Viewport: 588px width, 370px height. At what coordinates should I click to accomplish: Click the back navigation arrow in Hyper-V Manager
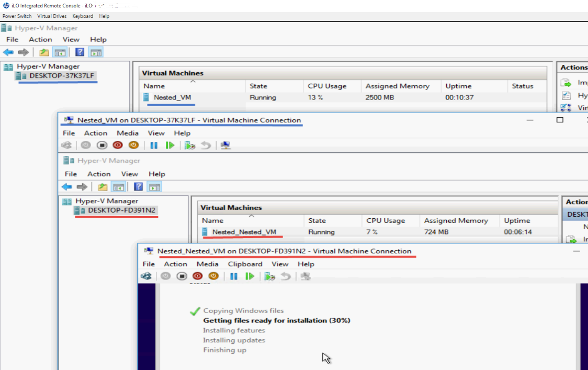[x=9, y=52]
